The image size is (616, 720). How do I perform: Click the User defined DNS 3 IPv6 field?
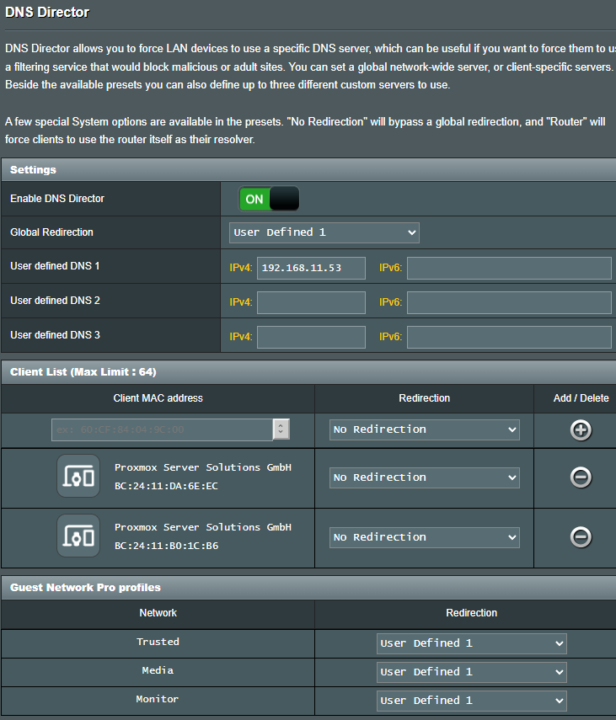(x=509, y=337)
